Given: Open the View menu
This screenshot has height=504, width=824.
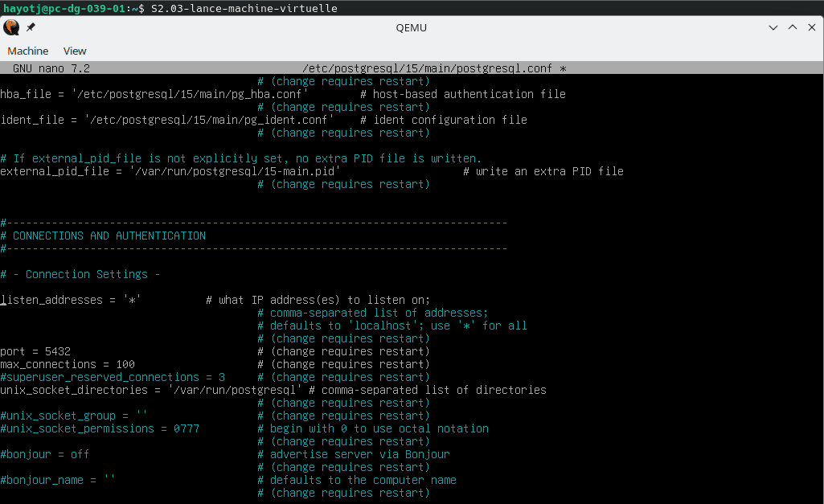Looking at the screenshot, I should coord(74,51).
